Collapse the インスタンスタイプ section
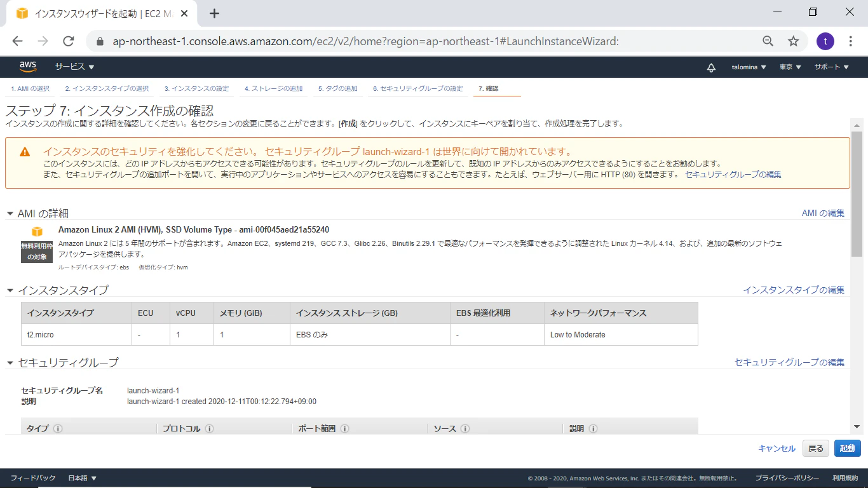The image size is (868, 488). (10, 290)
